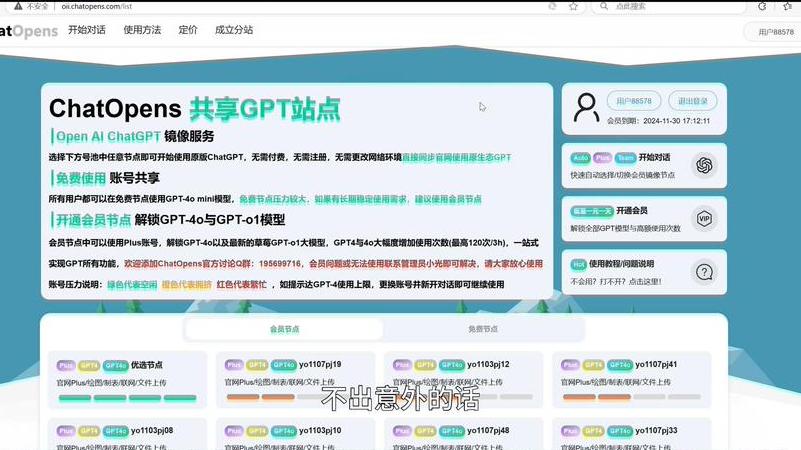Click the GPT4 badge on yo1103pj10 card
801x450 pixels.
pyautogui.click(x=257, y=431)
